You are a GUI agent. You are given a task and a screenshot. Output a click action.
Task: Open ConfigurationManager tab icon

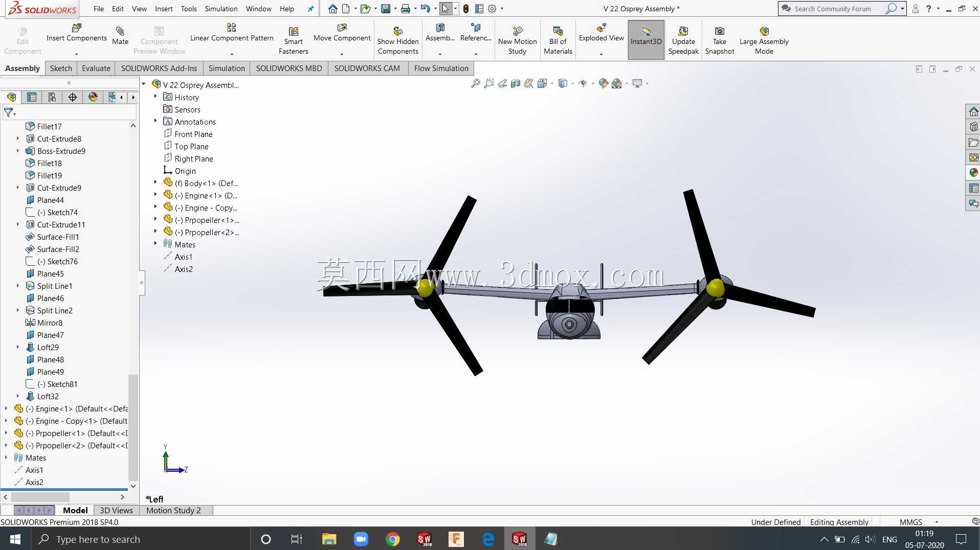(x=52, y=97)
